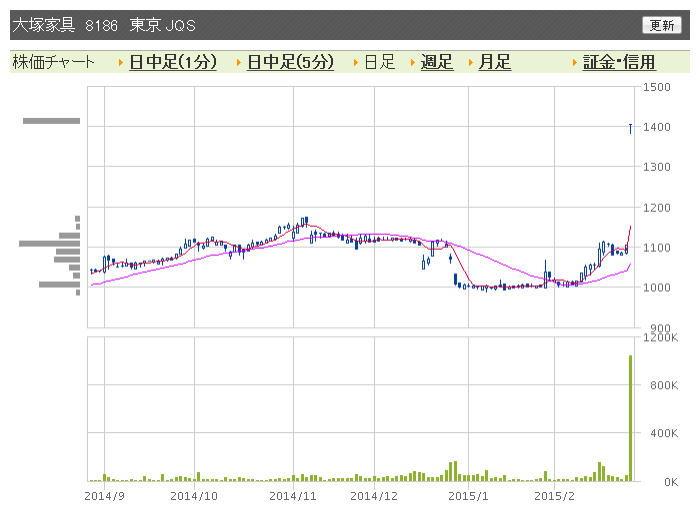Click the longest volume-by-price bar near 1100
699x517 pixels.
click(49, 243)
